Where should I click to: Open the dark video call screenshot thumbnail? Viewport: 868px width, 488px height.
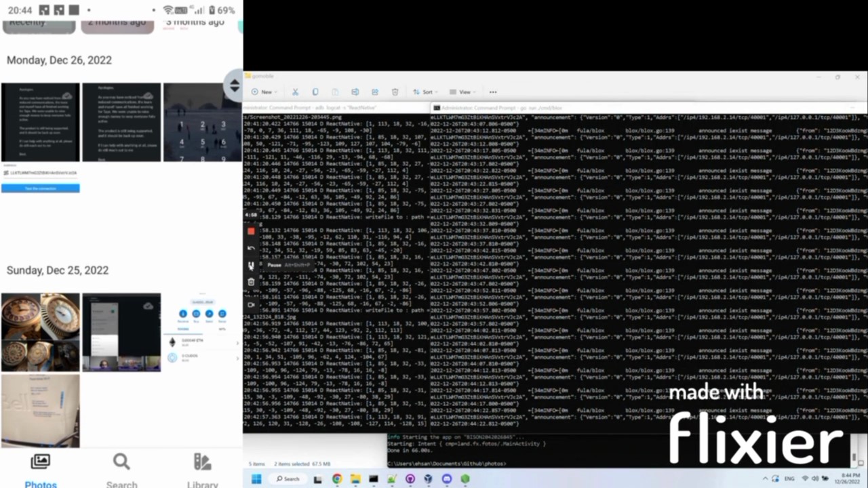pos(121,332)
